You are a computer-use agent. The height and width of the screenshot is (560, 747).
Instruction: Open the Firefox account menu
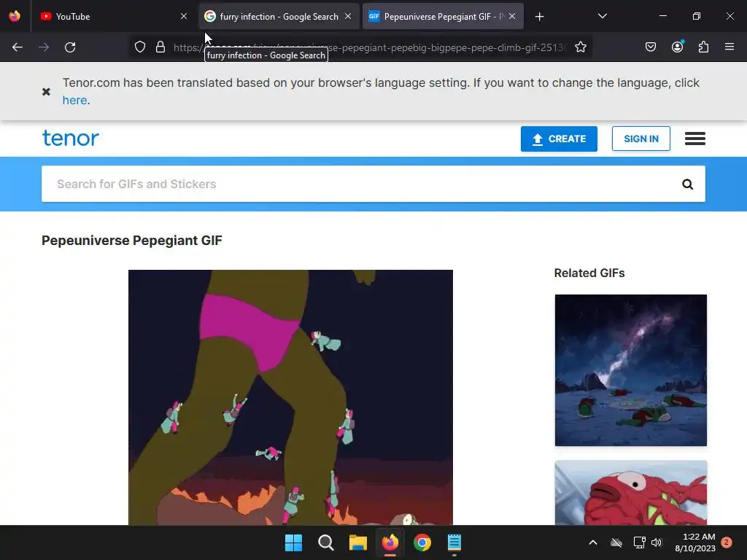click(678, 47)
